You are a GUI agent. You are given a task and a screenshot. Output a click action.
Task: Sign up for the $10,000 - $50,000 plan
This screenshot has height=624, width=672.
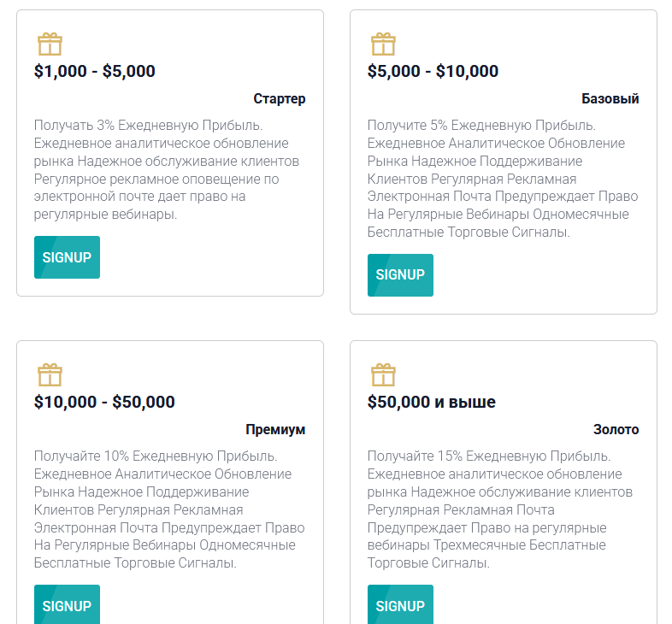coord(67,605)
